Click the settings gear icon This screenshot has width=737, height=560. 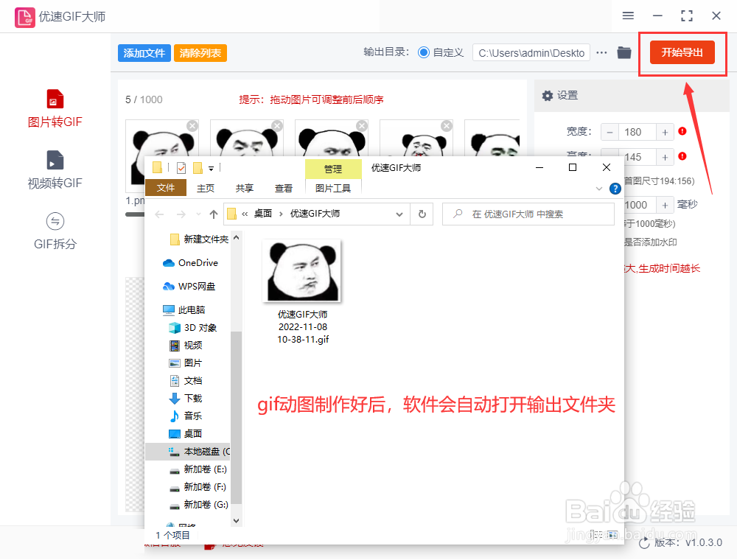(547, 96)
